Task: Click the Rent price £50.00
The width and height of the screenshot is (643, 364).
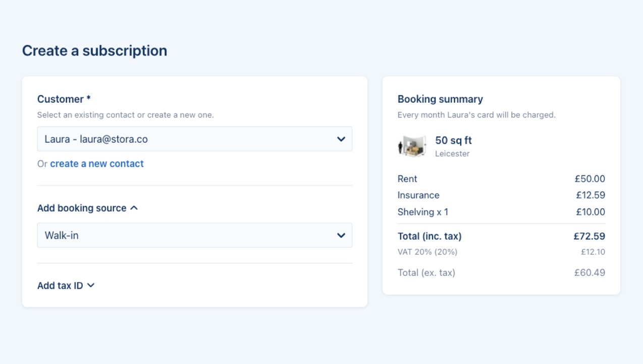Action: tap(590, 179)
